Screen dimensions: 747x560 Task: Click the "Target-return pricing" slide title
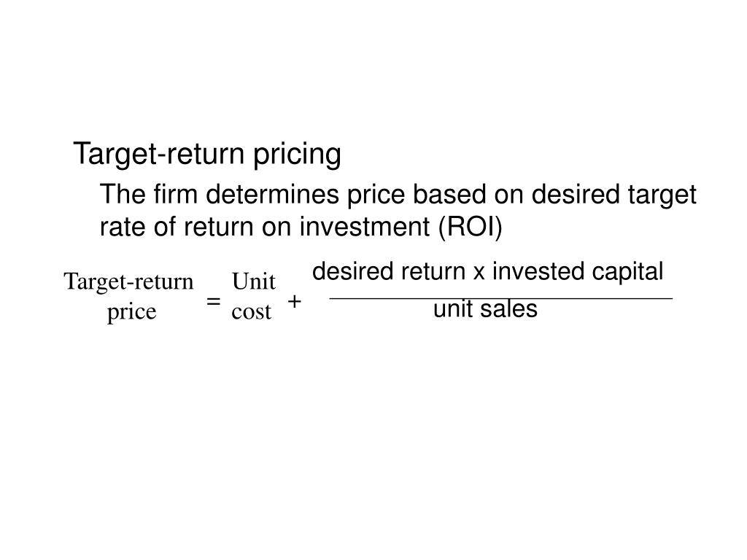point(207,155)
